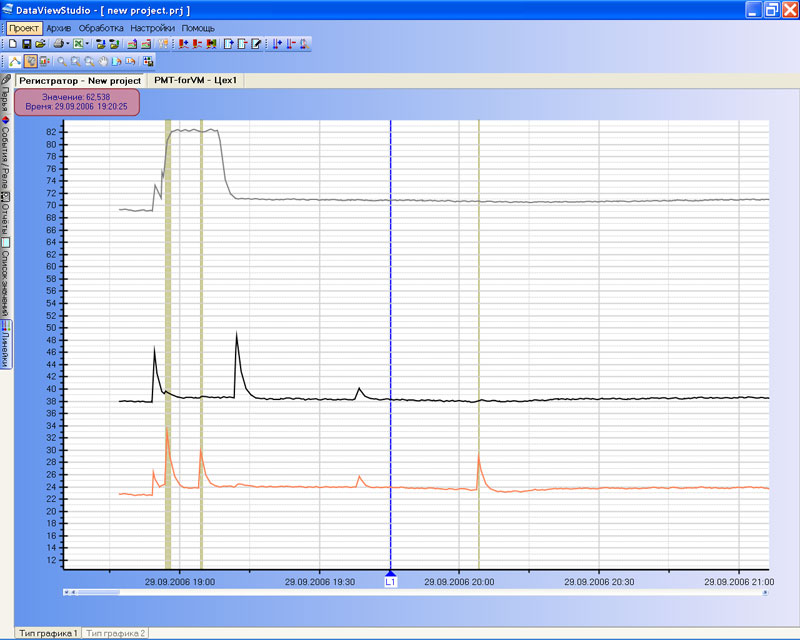Remove ruler line with minus icon
Screen dimensions: 800x640
click(x=291, y=44)
